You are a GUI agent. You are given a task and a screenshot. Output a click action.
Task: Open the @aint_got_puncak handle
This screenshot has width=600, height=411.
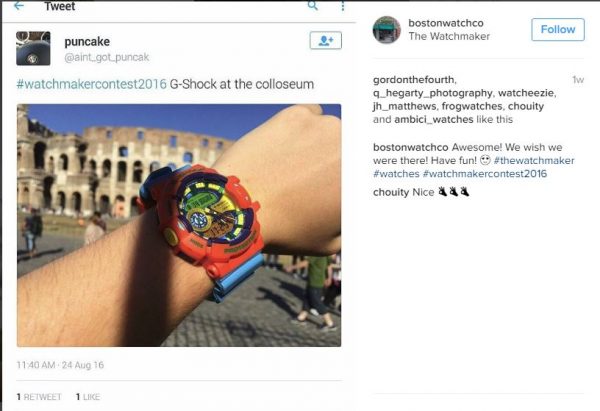tap(106, 57)
